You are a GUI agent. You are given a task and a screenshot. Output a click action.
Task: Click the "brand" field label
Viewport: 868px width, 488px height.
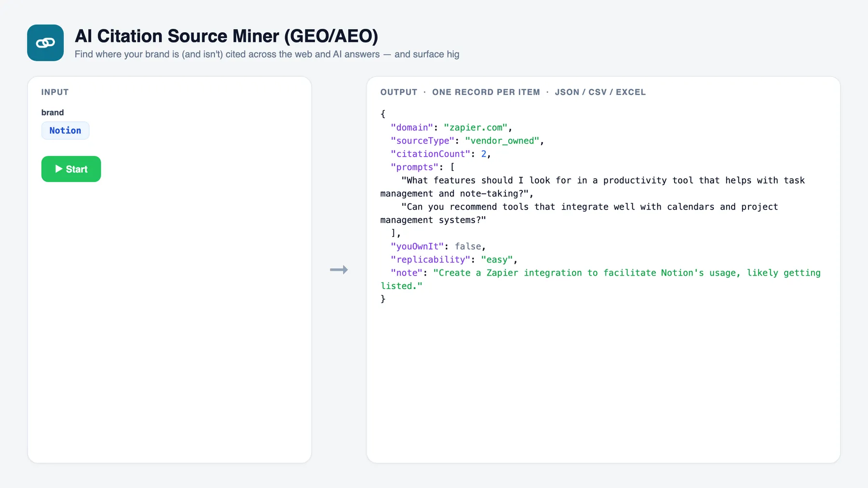coord(53,112)
